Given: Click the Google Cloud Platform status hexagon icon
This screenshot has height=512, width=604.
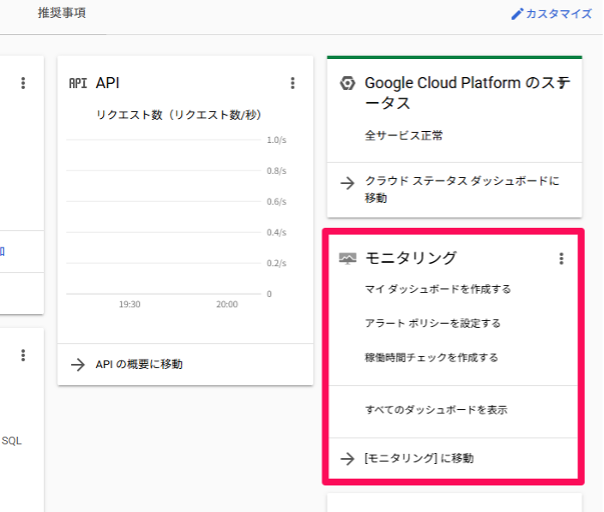Looking at the screenshot, I should [347, 83].
